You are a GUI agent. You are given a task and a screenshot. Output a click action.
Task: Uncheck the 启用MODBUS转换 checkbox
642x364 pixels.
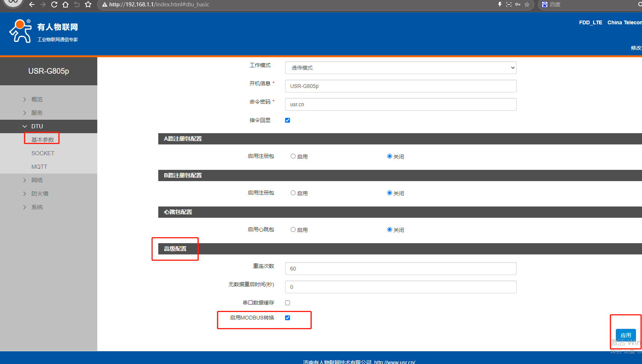287,318
